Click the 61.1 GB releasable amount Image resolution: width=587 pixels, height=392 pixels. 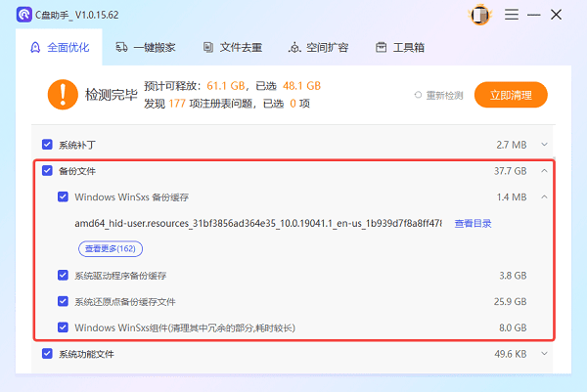pyautogui.click(x=226, y=86)
